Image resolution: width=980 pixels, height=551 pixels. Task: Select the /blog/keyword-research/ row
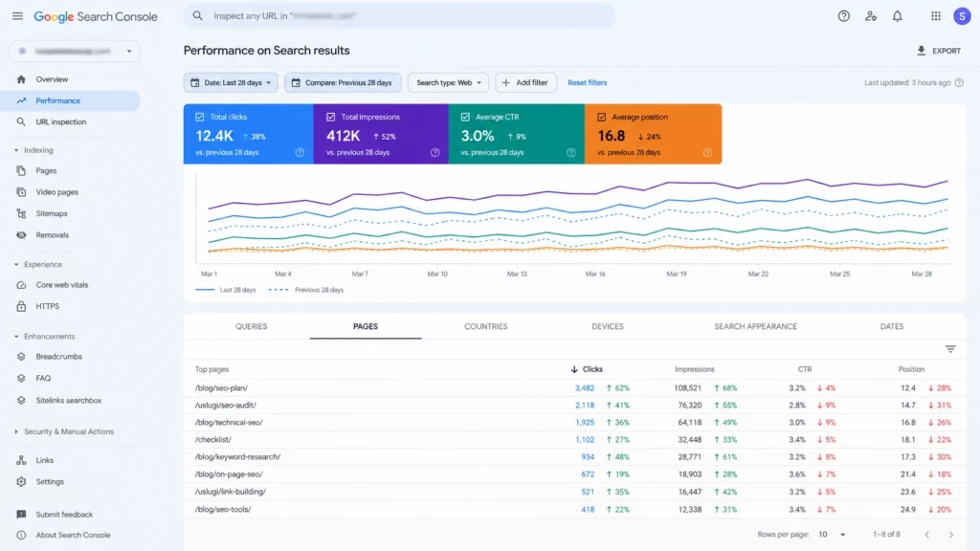point(575,457)
